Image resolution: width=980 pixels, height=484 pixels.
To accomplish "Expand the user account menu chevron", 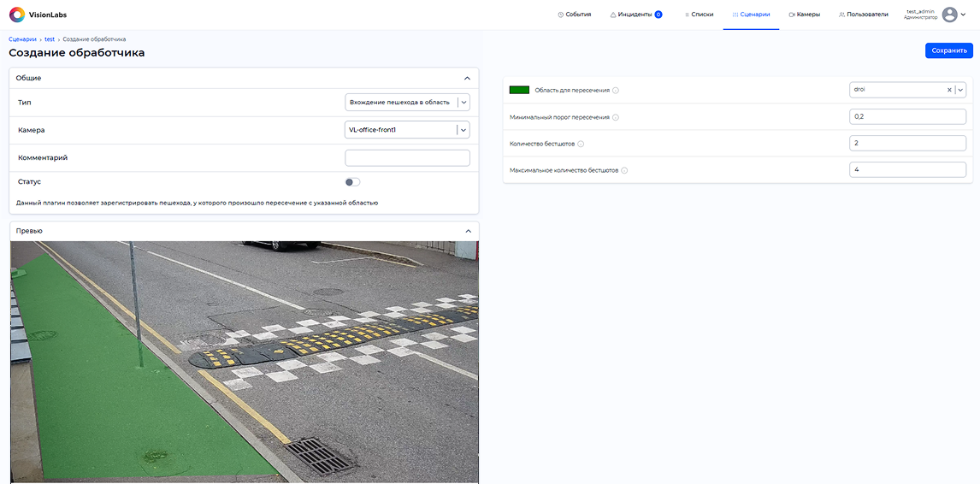I will 963,15.
